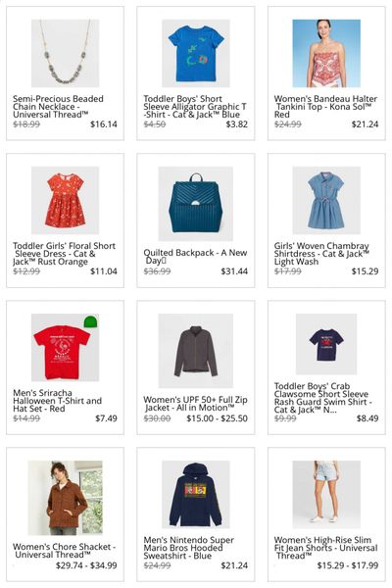The height and width of the screenshot is (588, 392).
Task: Open the High-Rise Slim Fit Jean Shorts photo
Action: coord(326,494)
